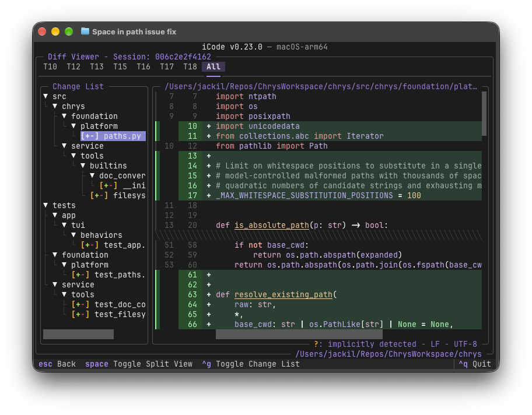
Task: Click the iCode v0.23.0 header text
Action: tap(232, 47)
